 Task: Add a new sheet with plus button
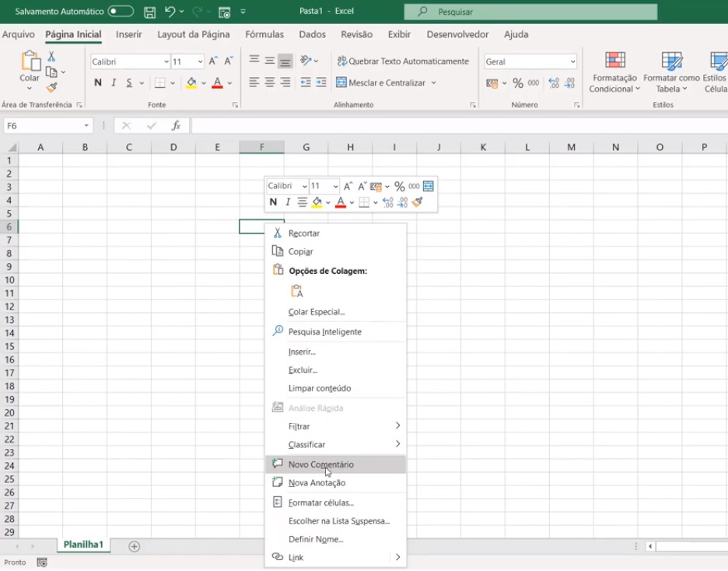135,546
